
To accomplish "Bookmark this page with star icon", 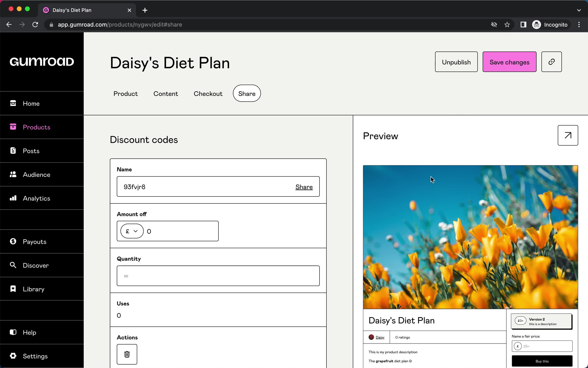I will 507,25.
